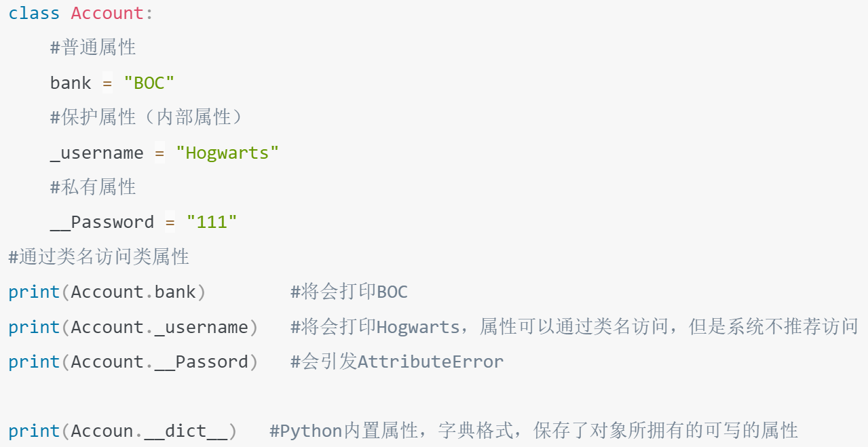The width and height of the screenshot is (868, 447).
Task: Click the comment #通过类名访问类属性
Action: click(x=98, y=257)
